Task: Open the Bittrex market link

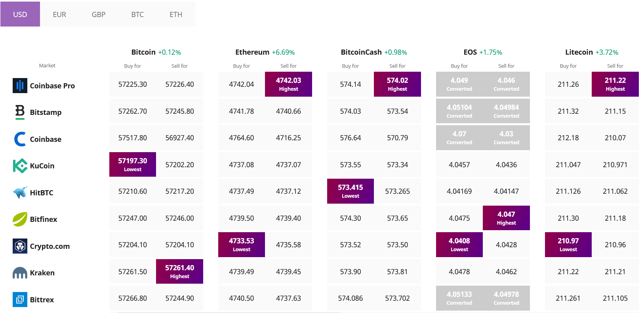Action: [42, 300]
